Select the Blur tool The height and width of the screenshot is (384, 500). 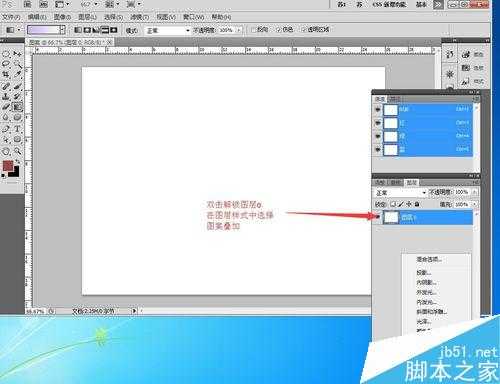[6, 117]
